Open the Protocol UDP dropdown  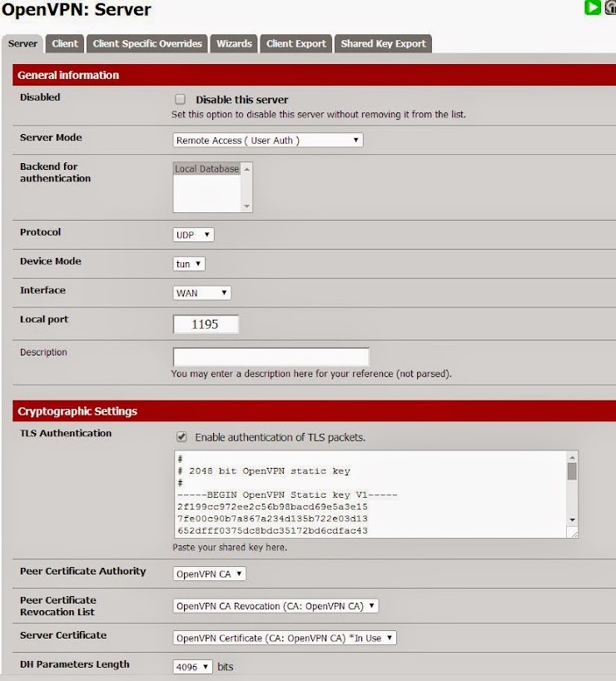tap(193, 235)
